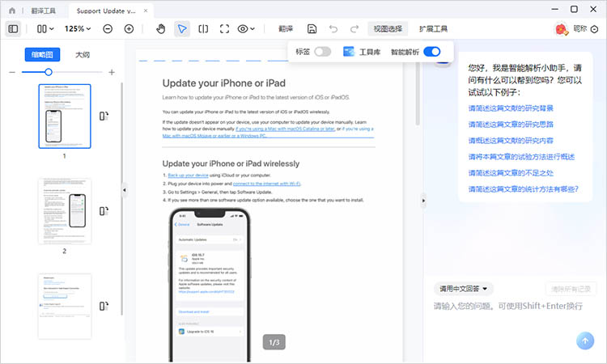Switch to the 大纲 tab
Screen dimensions: 607x364
coord(83,54)
